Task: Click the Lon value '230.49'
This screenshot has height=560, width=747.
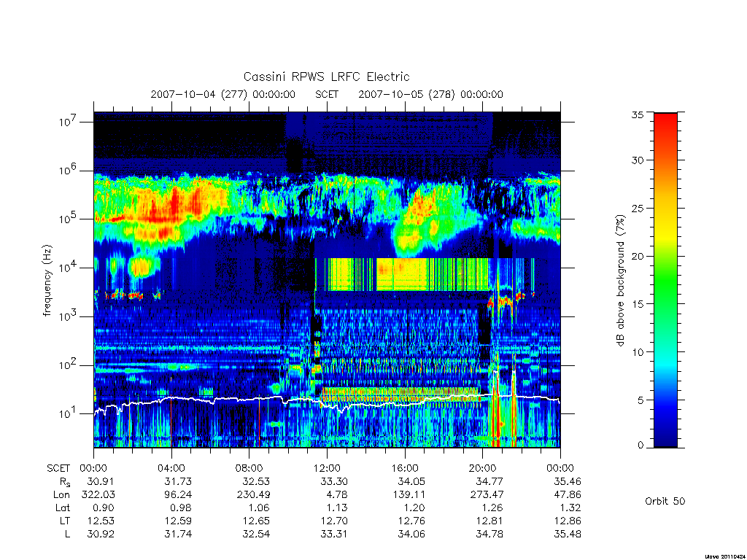Action: click(253, 495)
